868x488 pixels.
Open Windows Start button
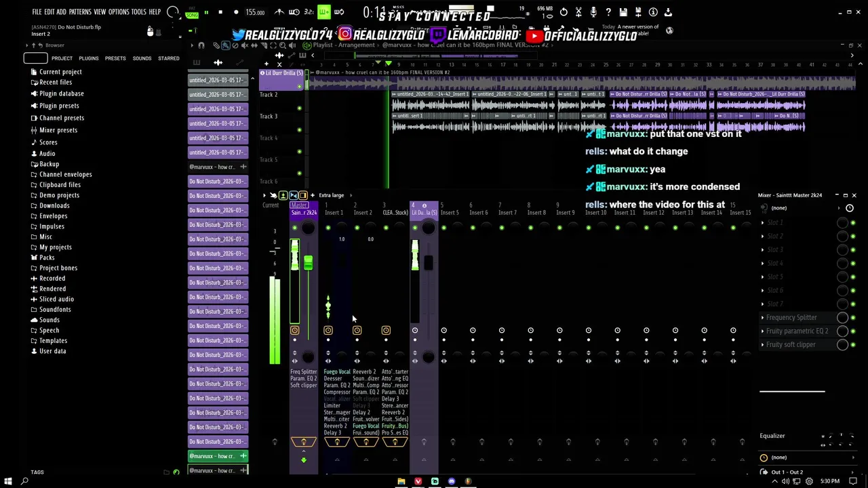tap(8, 481)
